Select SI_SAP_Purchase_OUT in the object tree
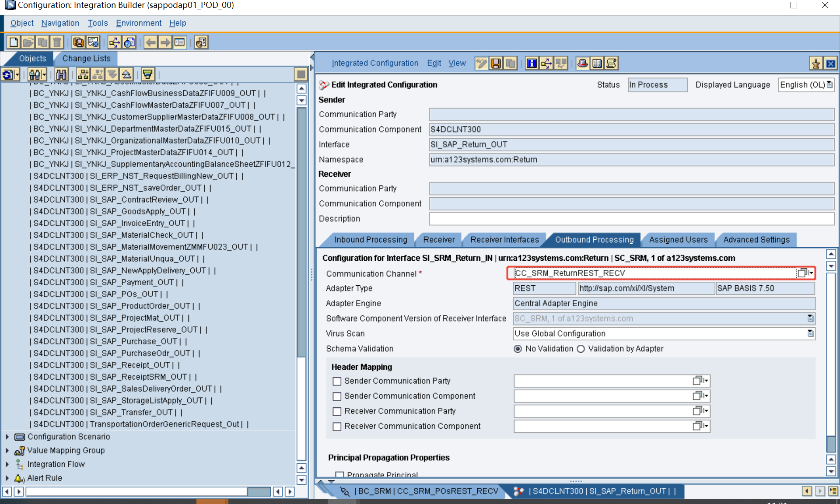 109,342
